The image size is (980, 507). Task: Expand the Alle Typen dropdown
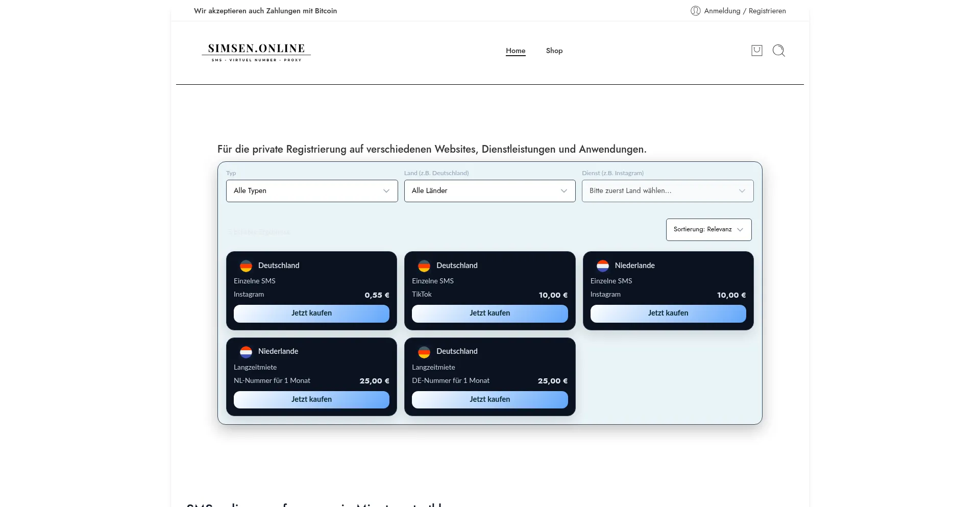[x=312, y=191]
